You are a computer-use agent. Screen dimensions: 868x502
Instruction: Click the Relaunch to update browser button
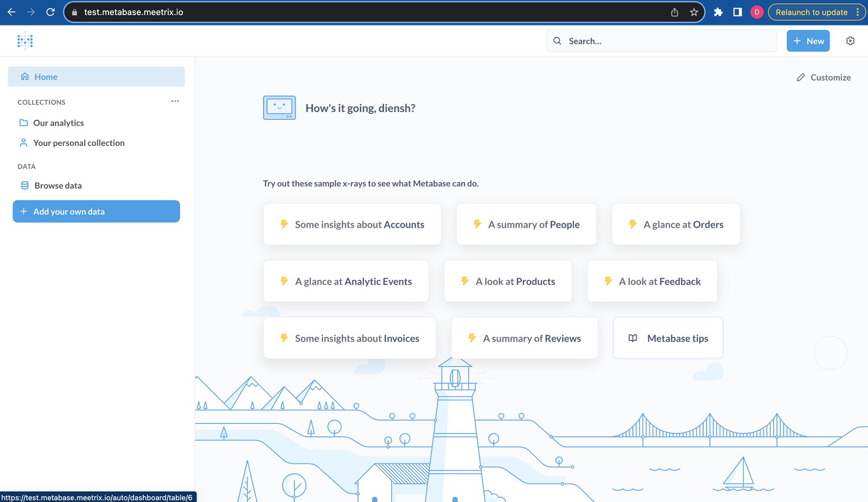coord(810,12)
